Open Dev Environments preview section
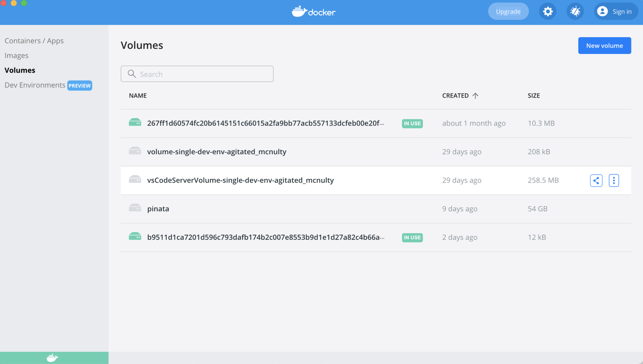The image size is (643, 364). [35, 85]
